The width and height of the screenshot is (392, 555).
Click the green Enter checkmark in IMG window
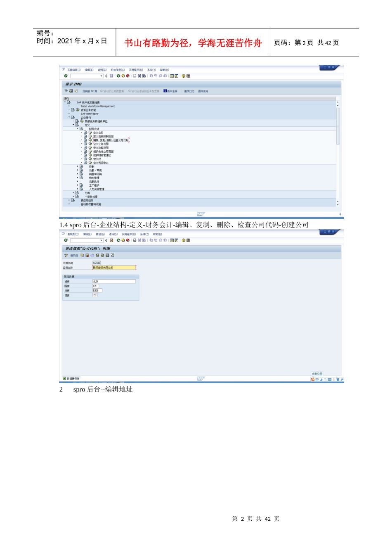coord(66,76)
